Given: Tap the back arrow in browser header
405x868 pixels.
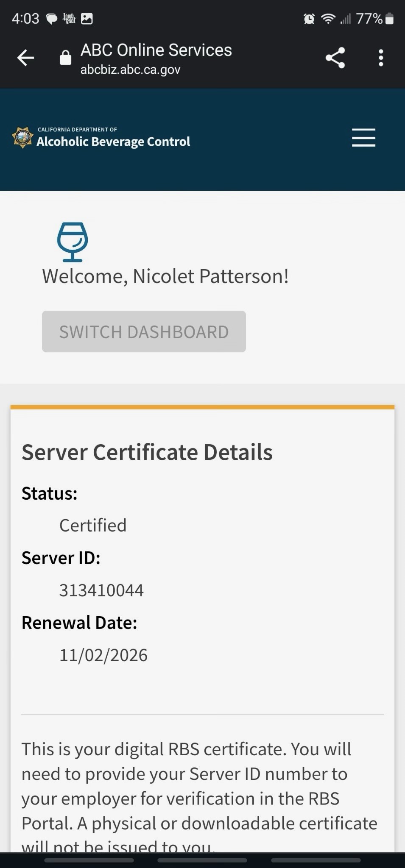Looking at the screenshot, I should [26, 58].
